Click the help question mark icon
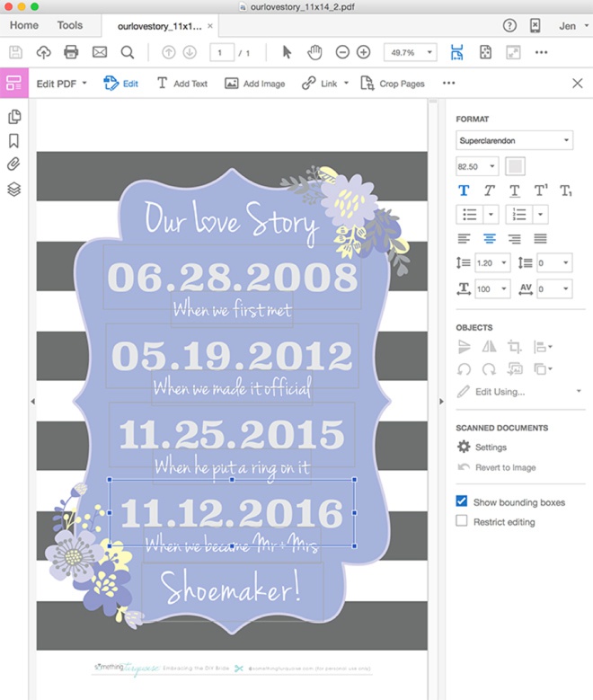This screenshot has height=700, width=593. [509, 26]
